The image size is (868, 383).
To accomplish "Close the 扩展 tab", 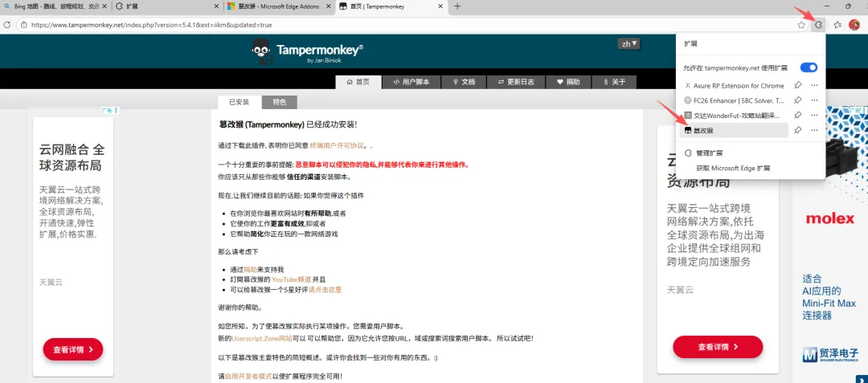I will click(218, 6).
